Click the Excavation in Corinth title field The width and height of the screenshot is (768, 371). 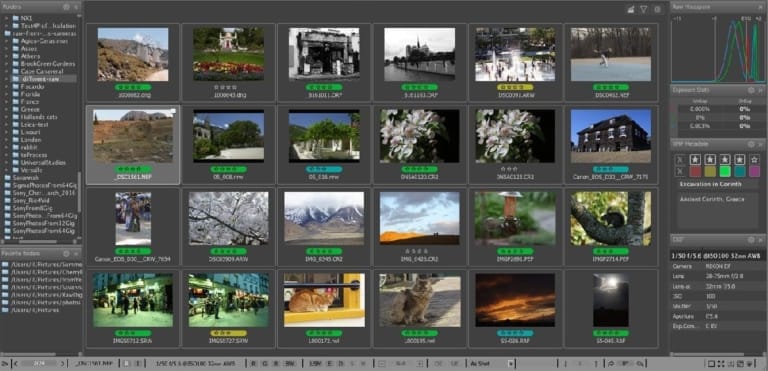coord(718,184)
